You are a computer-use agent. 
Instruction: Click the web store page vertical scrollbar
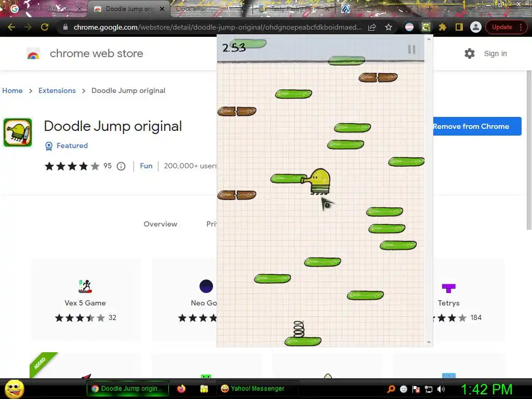click(529, 150)
